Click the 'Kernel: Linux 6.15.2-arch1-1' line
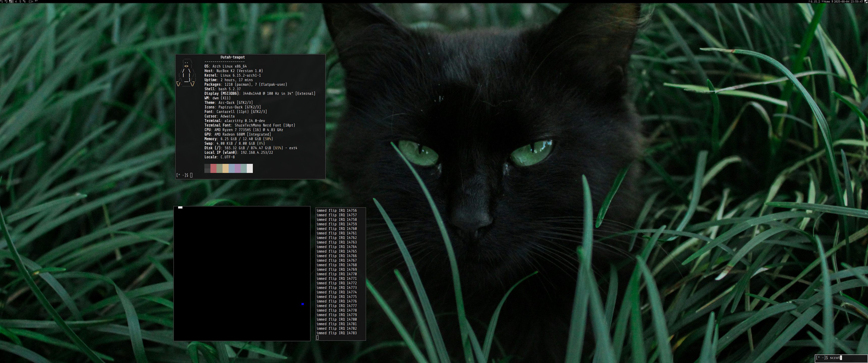 tap(232, 75)
